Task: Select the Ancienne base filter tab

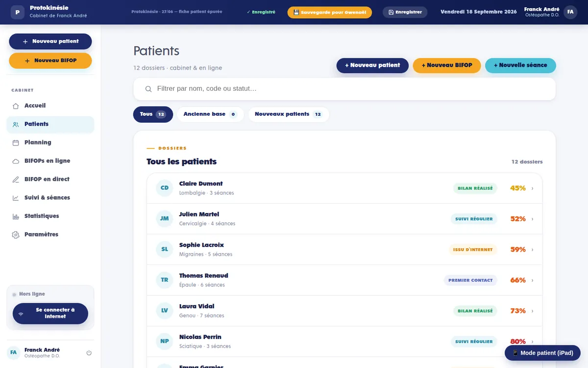Action: [210, 114]
